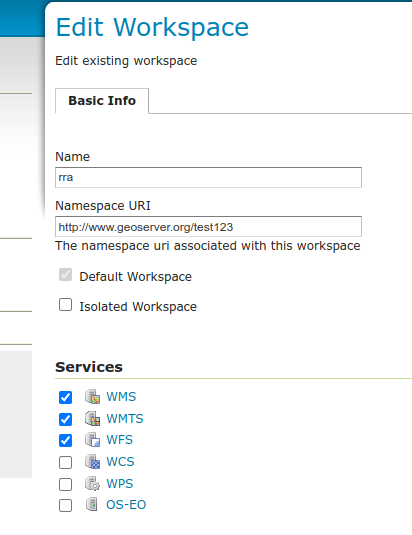Image resolution: width=412 pixels, height=535 pixels.
Task: Disable the WMS service checkbox
Action: pyautogui.click(x=65, y=397)
